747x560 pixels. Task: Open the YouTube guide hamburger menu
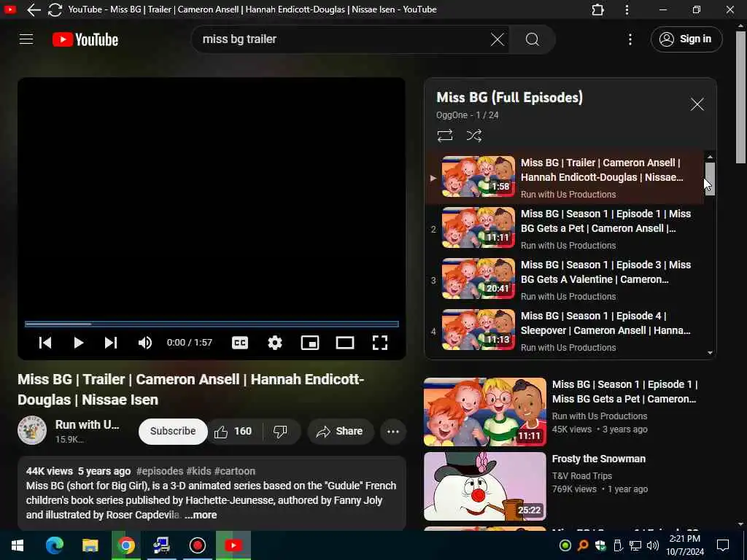[x=26, y=39]
